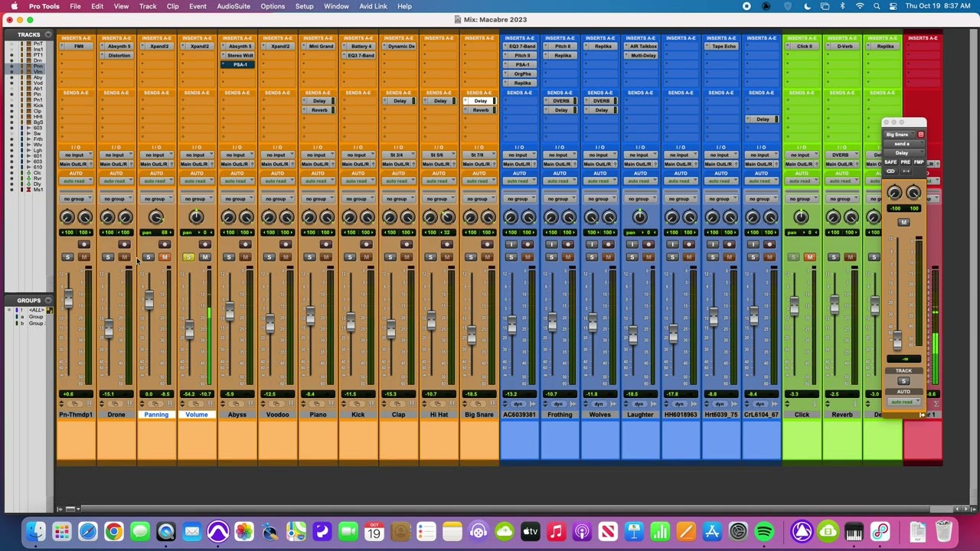Open Music app from the Dock
Image resolution: width=980 pixels, height=551 pixels.
[x=556, y=531]
